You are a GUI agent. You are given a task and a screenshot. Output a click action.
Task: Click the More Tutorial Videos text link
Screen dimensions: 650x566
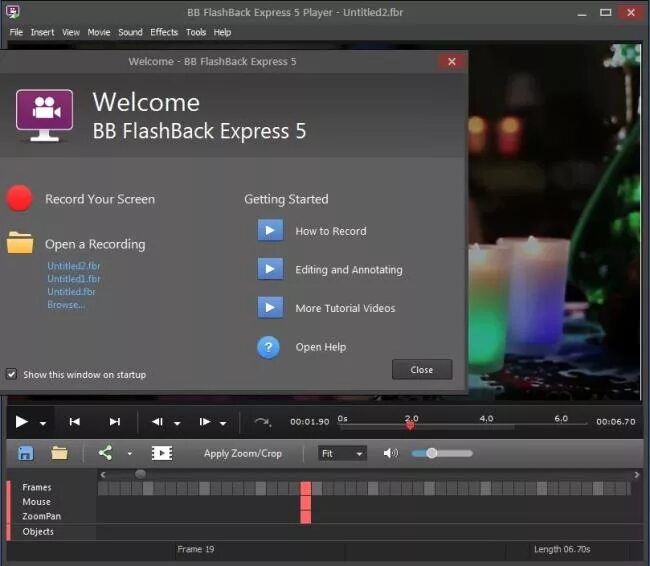pos(345,308)
